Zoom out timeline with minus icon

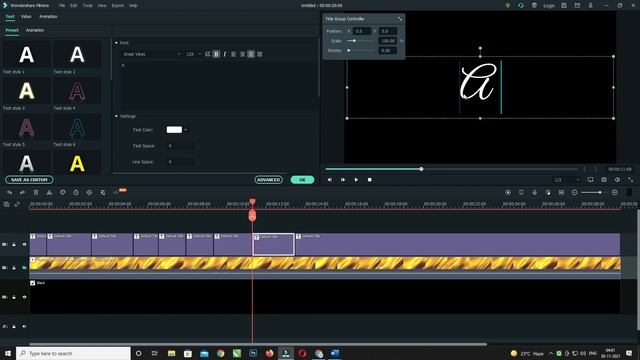575,192
